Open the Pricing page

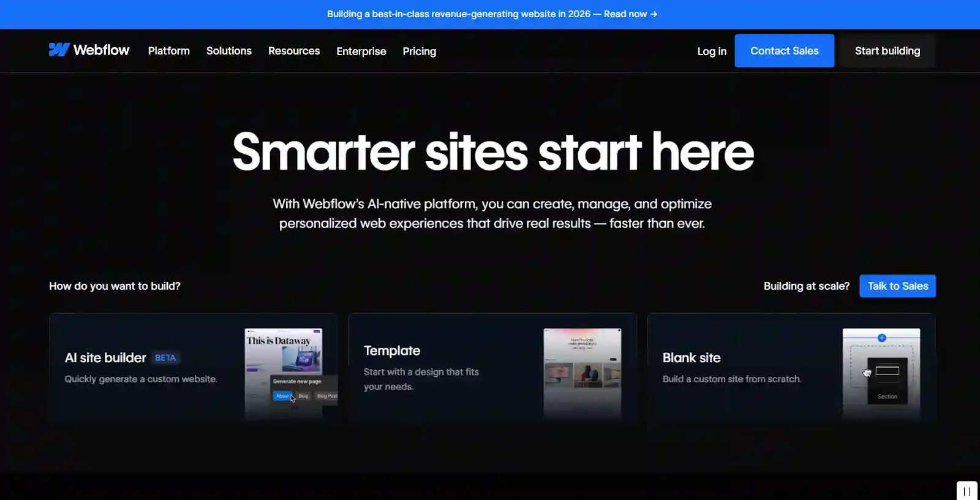420,51
